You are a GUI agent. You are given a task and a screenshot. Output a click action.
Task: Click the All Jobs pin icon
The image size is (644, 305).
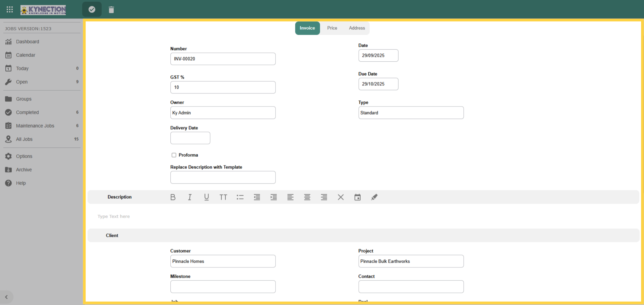(x=8, y=139)
